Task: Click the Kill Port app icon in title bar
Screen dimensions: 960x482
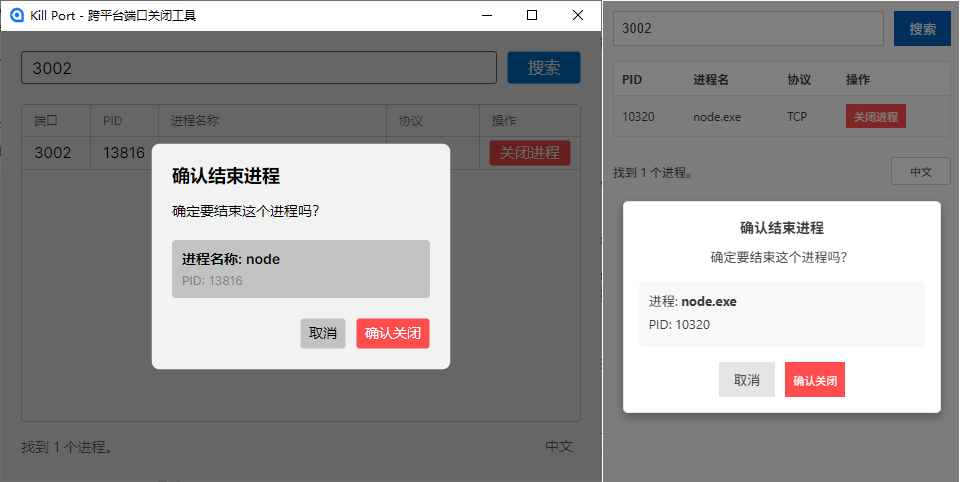Action: tap(16, 15)
